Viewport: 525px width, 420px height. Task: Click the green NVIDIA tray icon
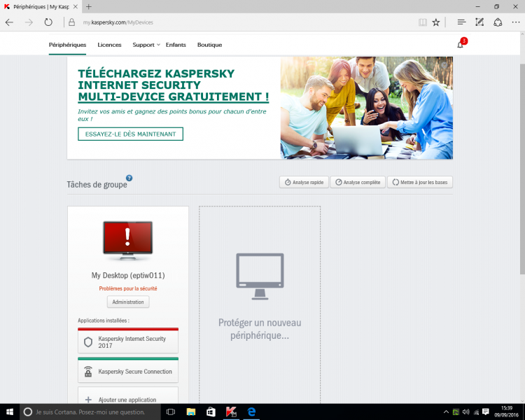tap(456, 412)
